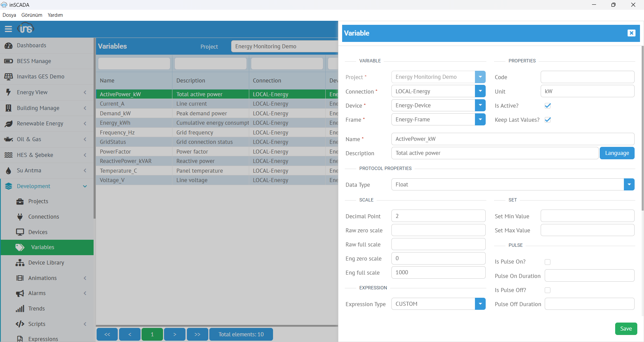Screen dimensions: 644x342
Task: Click the BESS Manage battery icon
Action: (8, 61)
